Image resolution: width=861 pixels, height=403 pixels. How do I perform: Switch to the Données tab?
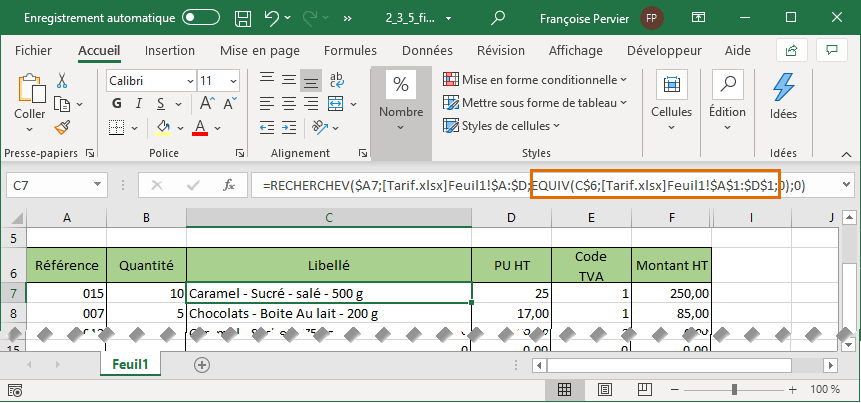pyautogui.click(x=427, y=50)
